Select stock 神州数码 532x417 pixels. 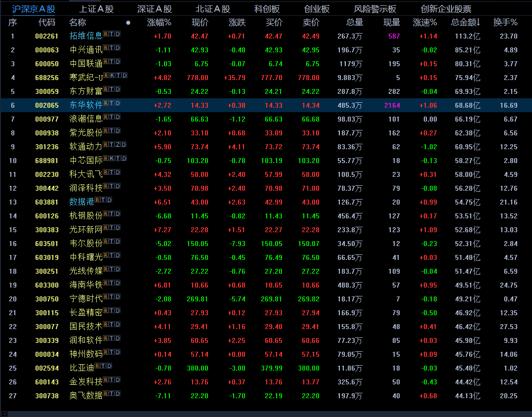(x=86, y=354)
